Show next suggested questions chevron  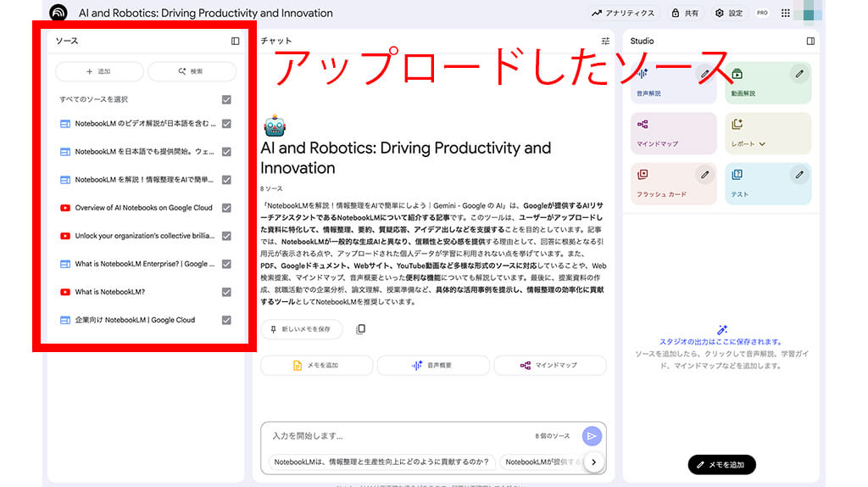[594, 462]
